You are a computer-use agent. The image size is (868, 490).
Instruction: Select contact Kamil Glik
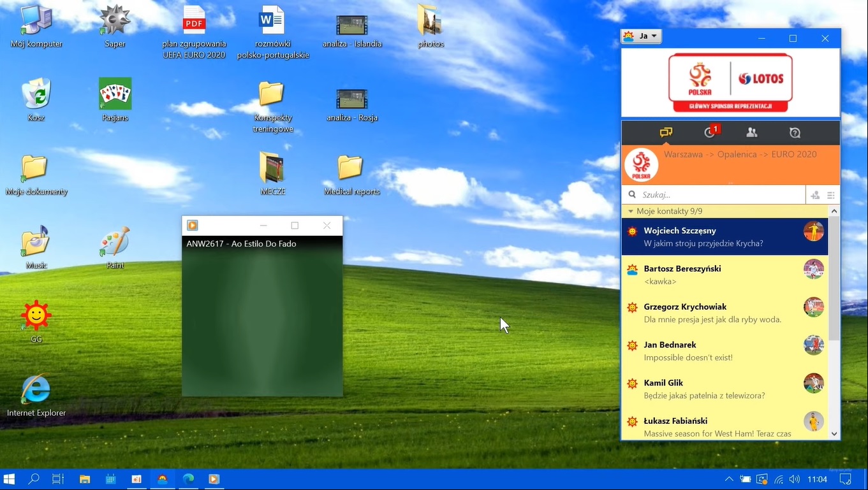click(725, 389)
